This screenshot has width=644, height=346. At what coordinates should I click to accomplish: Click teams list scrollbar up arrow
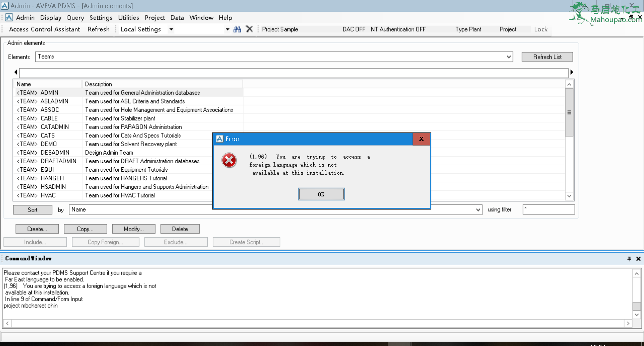[x=569, y=84]
